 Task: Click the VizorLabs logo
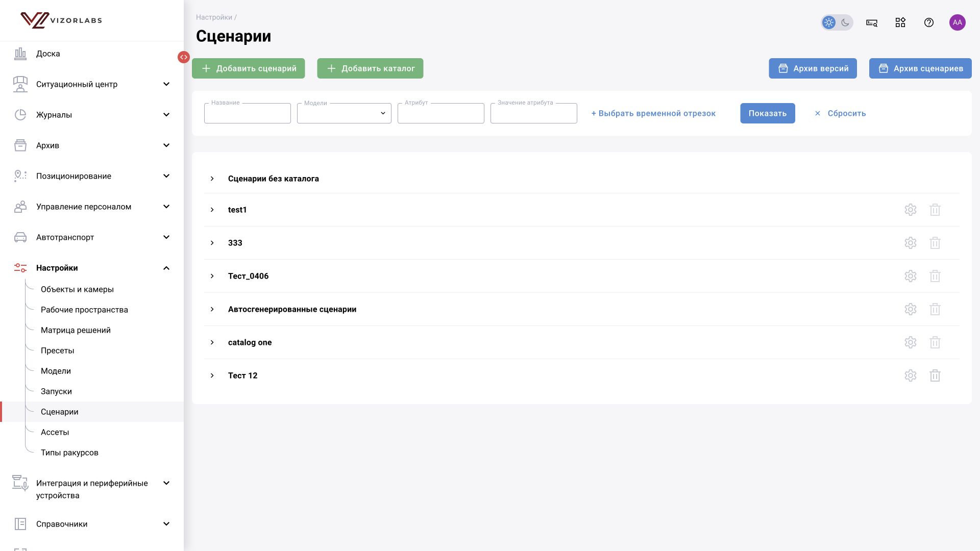click(61, 20)
